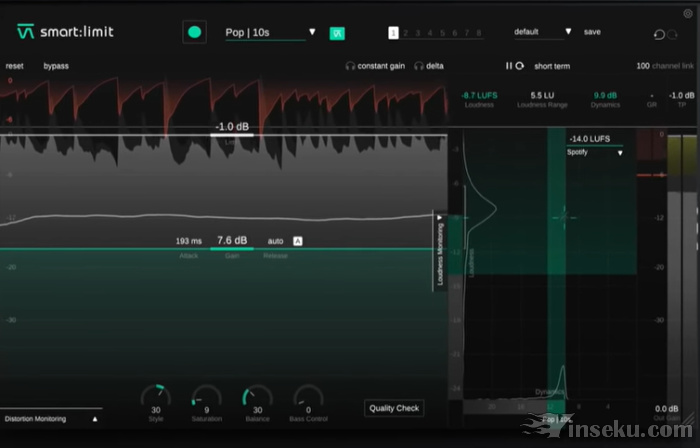Open the default preset dropdown
Viewport: 700px width, 448px height.
[543, 32]
